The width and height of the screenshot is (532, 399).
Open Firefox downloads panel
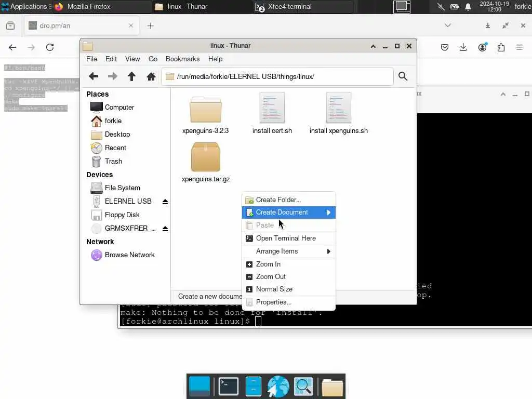463,47
